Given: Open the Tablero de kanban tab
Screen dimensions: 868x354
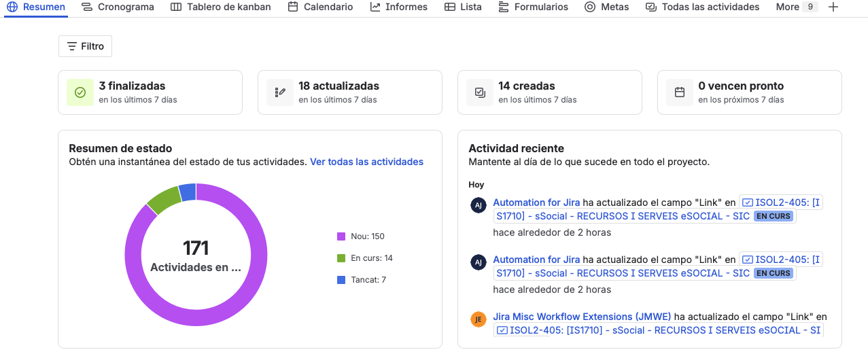Looking at the screenshot, I should tap(220, 7).
